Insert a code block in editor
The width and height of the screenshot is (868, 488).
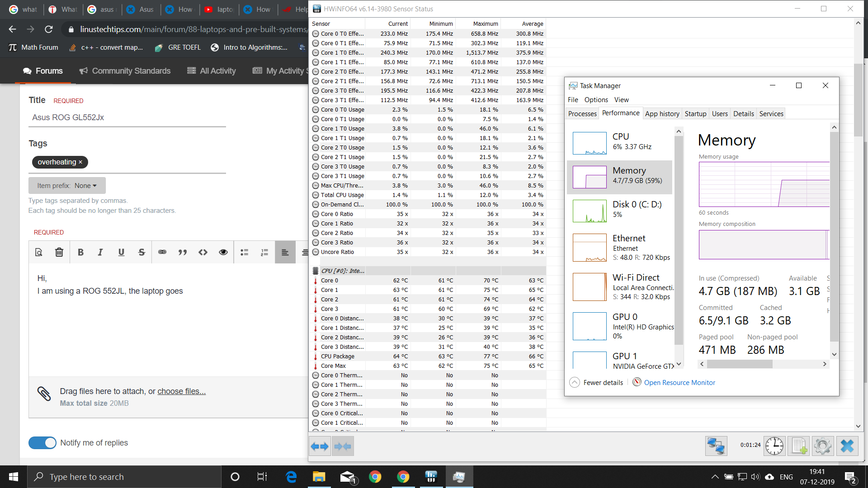[203, 252]
